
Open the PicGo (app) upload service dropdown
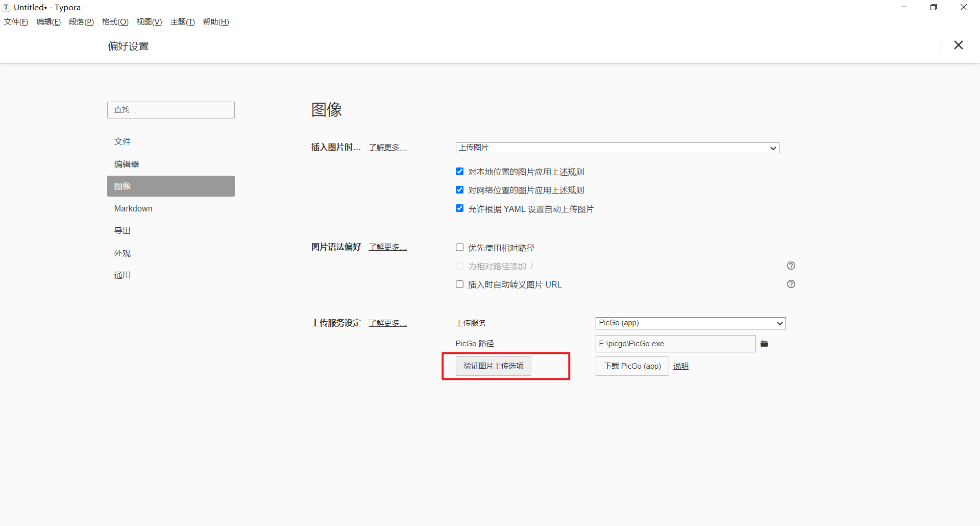[x=691, y=323]
